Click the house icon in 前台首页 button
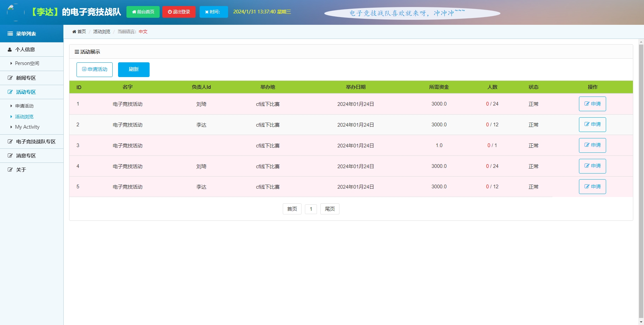 (134, 12)
